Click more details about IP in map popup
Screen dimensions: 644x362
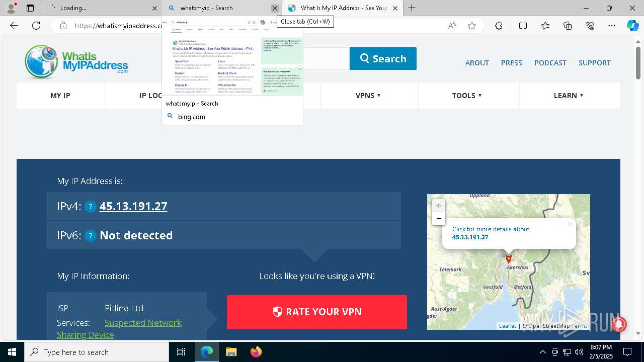(x=491, y=233)
